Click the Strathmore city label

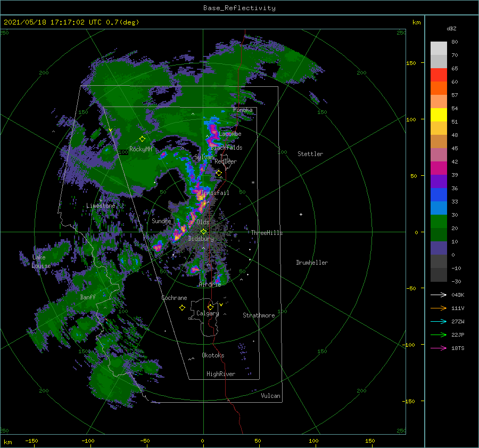tap(259, 315)
